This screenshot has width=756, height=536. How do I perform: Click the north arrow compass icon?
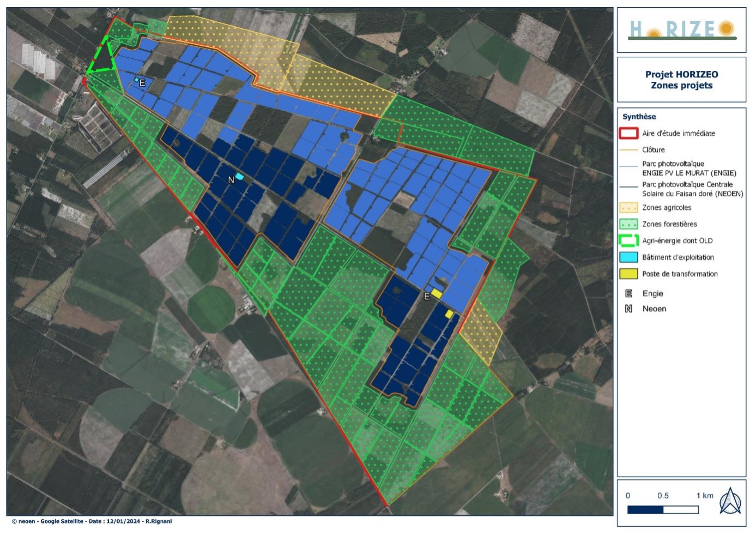(x=729, y=501)
